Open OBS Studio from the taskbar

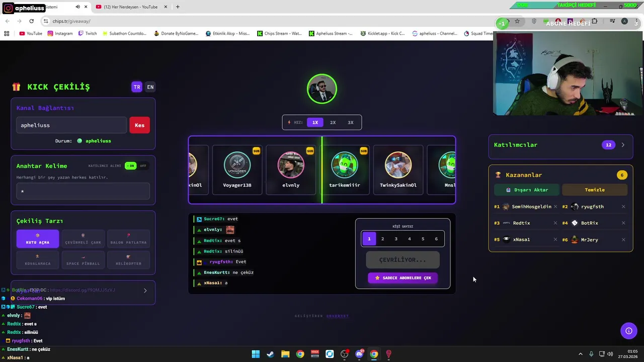click(344, 354)
